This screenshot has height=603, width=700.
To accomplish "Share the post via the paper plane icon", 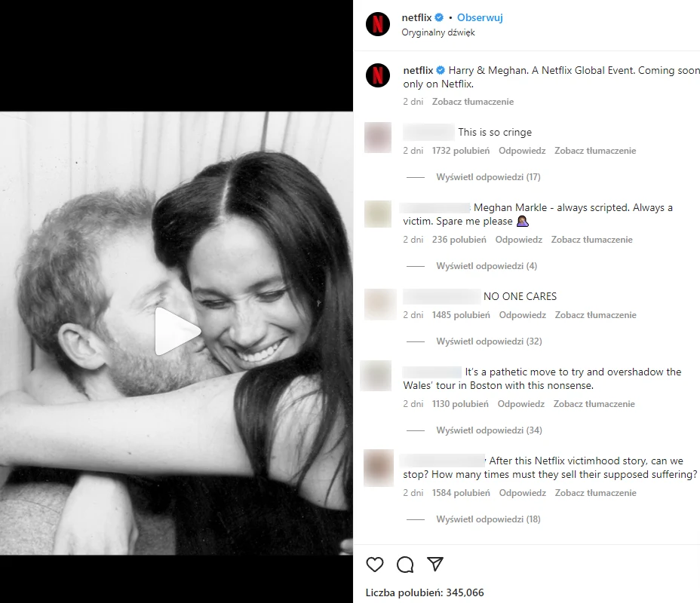I will click(x=435, y=564).
